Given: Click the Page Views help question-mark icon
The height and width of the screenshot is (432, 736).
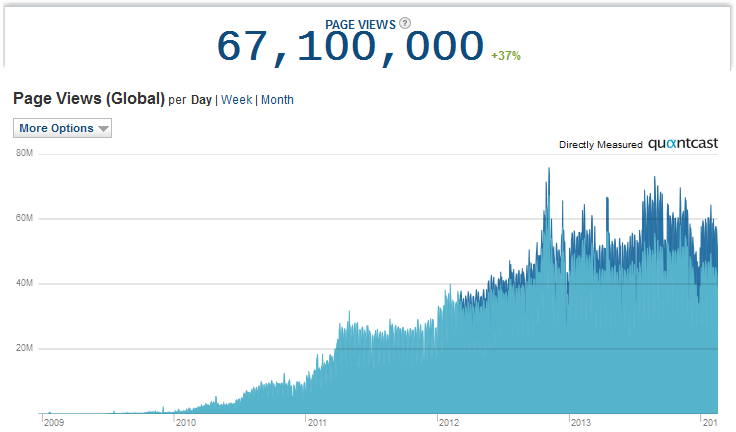Looking at the screenshot, I should click(x=405, y=23).
